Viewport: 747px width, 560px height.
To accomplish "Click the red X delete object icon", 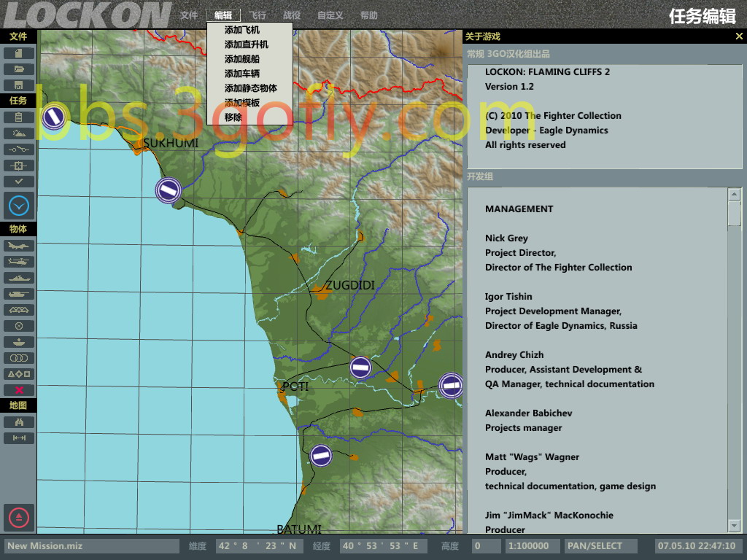I will coord(18,391).
